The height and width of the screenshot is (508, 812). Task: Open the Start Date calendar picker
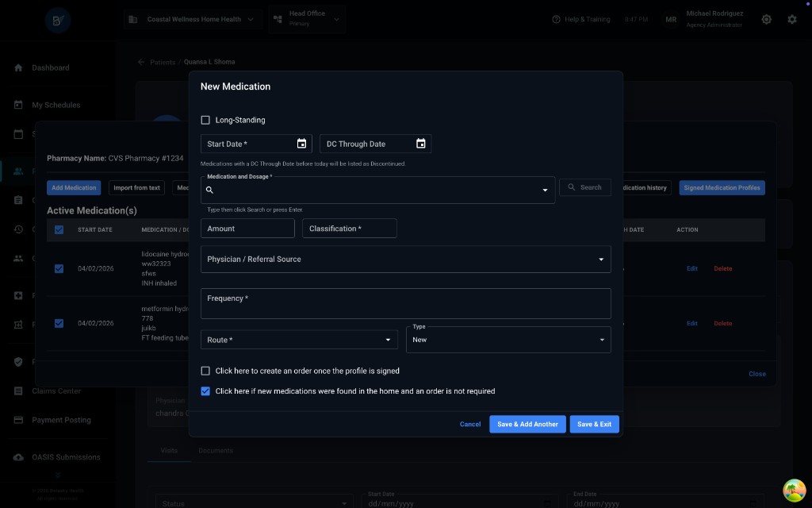pyautogui.click(x=301, y=144)
